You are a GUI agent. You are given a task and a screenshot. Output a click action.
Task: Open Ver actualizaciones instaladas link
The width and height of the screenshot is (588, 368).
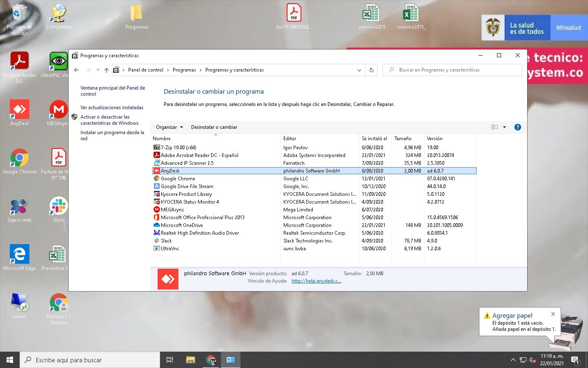click(x=112, y=108)
